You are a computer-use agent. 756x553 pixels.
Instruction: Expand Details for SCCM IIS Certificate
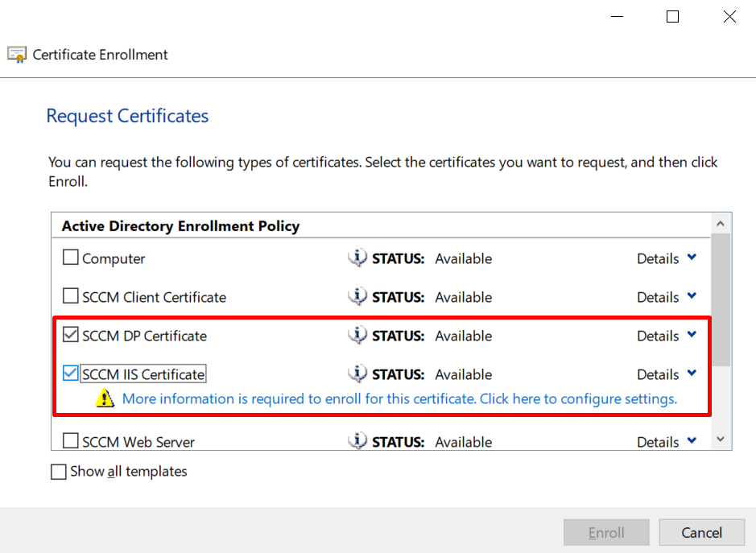pyautogui.click(x=667, y=374)
